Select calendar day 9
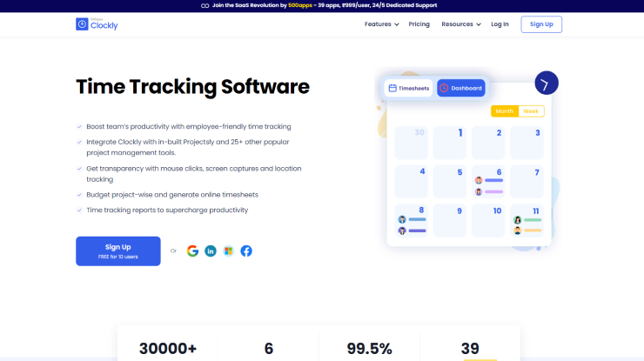Viewport: 644px width, 361px height. click(450, 221)
